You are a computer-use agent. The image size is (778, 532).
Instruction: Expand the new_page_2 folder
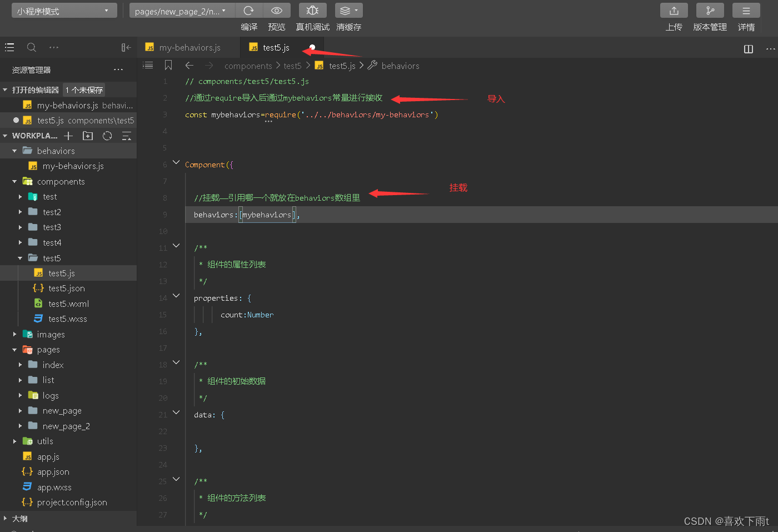pos(20,426)
